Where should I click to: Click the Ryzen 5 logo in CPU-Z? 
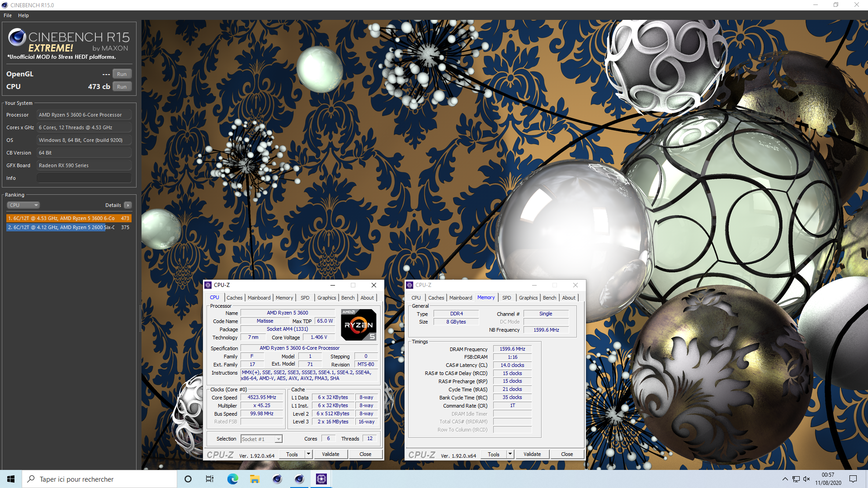(x=359, y=324)
